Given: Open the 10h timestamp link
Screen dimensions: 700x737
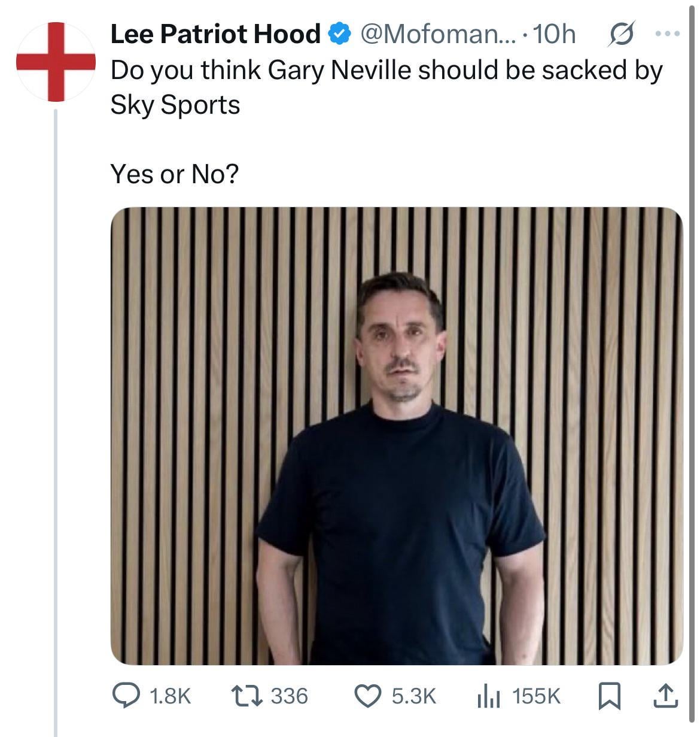Looking at the screenshot, I should pyautogui.click(x=553, y=34).
